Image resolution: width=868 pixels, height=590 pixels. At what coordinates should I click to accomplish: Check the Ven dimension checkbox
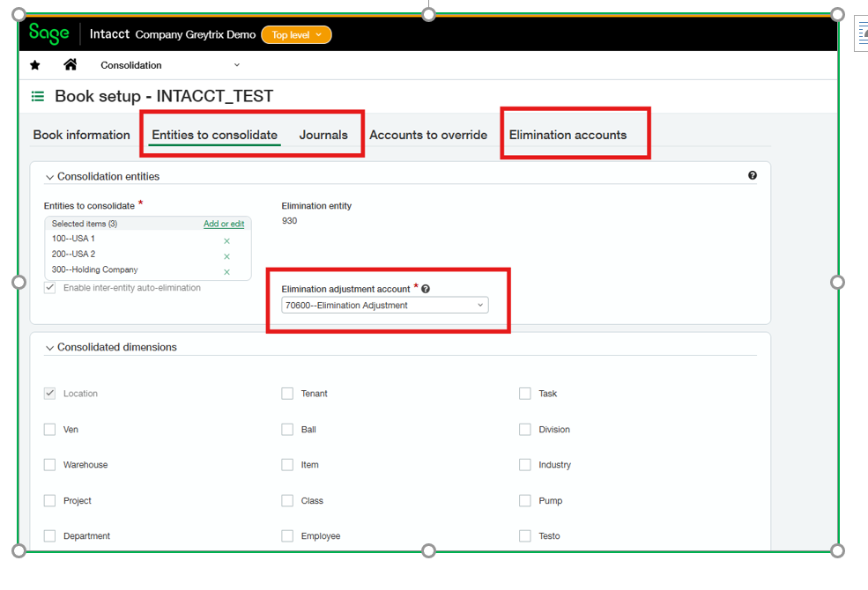coord(50,429)
